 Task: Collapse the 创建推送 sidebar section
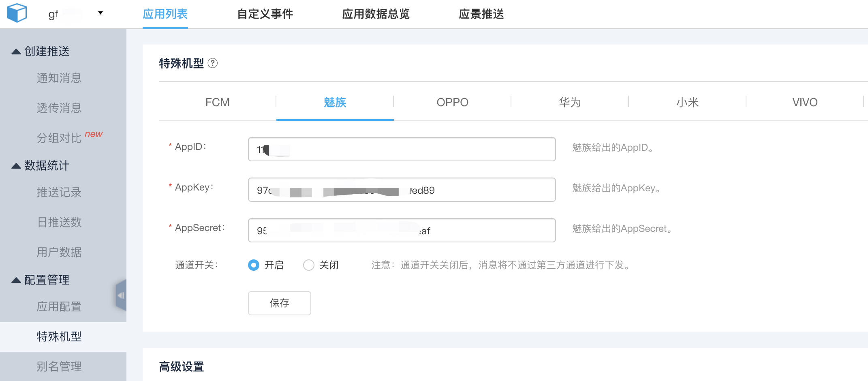point(16,51)
